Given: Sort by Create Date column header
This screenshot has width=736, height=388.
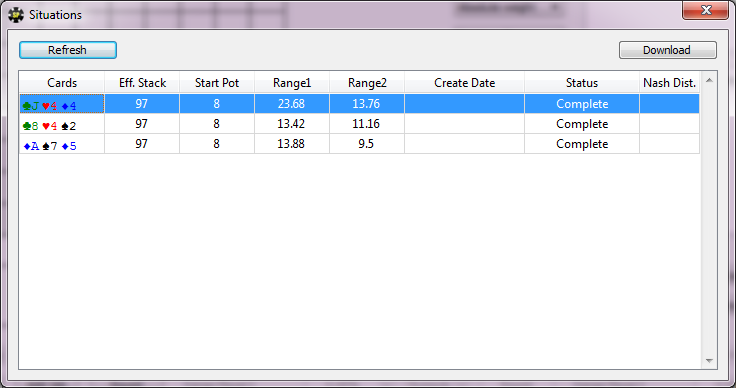Looking at the screenshot, I should 464,83.
